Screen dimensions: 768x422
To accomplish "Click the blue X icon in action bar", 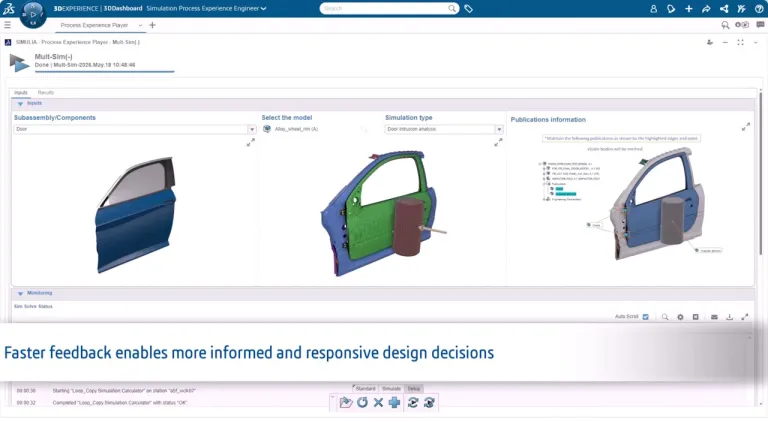I will [378, 402].
